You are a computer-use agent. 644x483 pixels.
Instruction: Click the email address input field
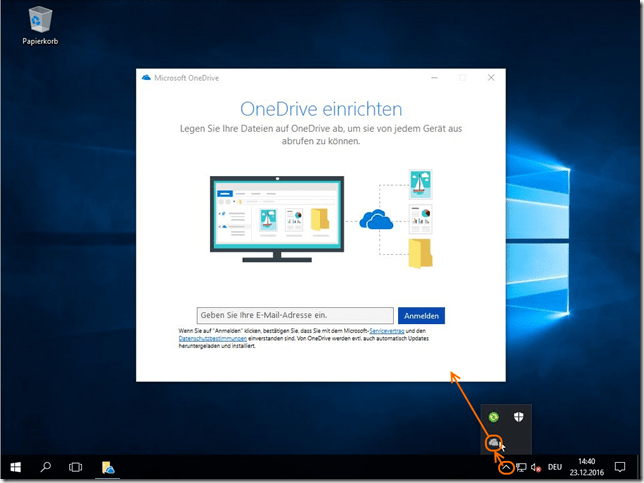pyautogui.click(x=295, y=315)
